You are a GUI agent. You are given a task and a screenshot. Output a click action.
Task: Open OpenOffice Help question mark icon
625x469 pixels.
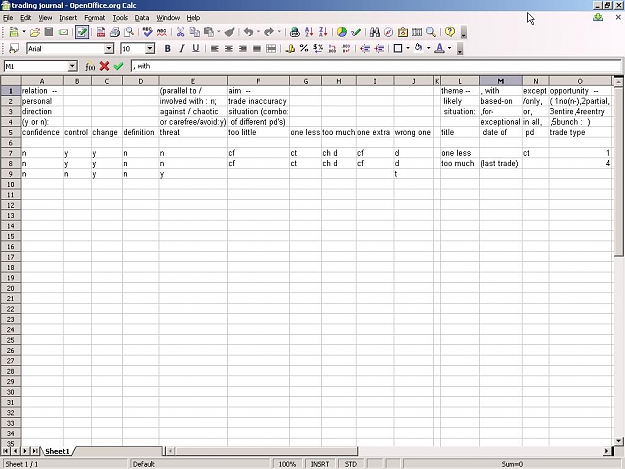point(450,32)
